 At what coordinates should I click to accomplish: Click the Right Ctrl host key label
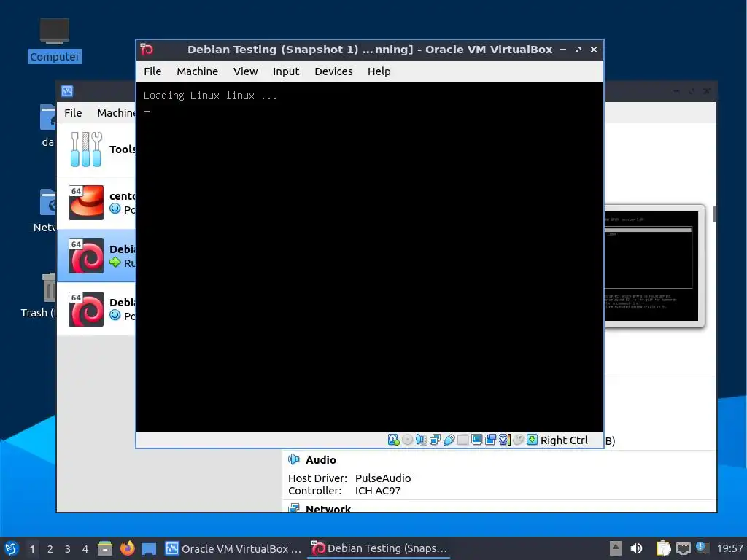click(564, 440)
